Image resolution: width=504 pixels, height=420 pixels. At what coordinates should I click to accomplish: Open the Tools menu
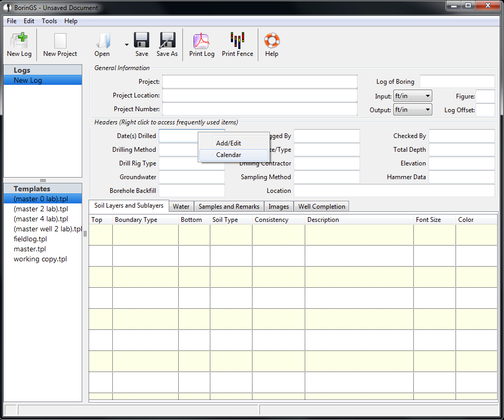tap(49, 21)
